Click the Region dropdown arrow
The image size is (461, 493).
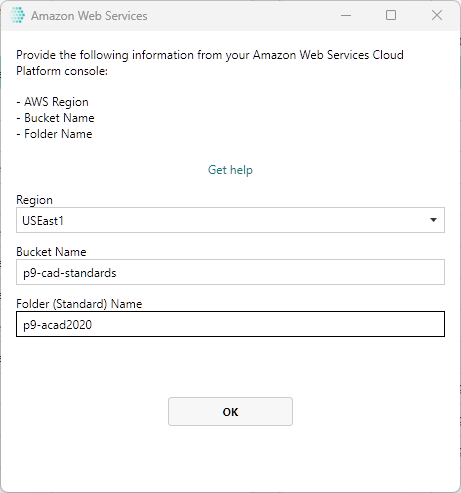(433, 220)
